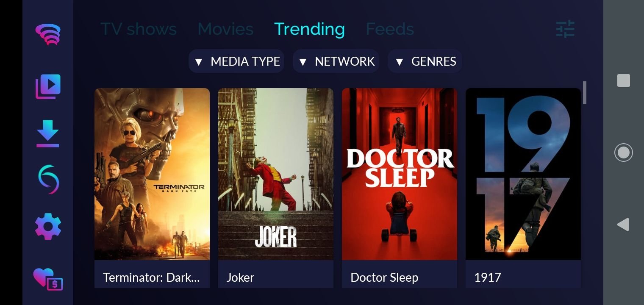644x305 pixels.
Task: Tap the Android back triangle button
Action: 623,225
